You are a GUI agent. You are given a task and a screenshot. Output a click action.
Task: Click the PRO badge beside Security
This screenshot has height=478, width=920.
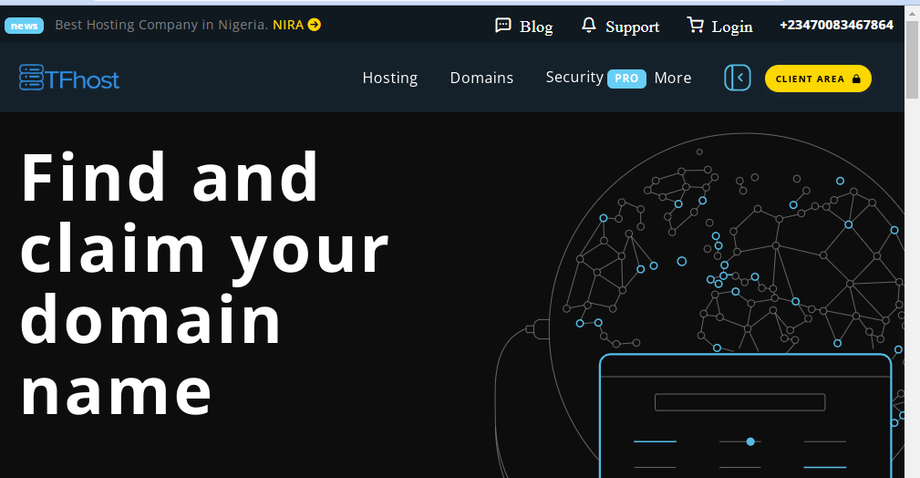[627, 79]
